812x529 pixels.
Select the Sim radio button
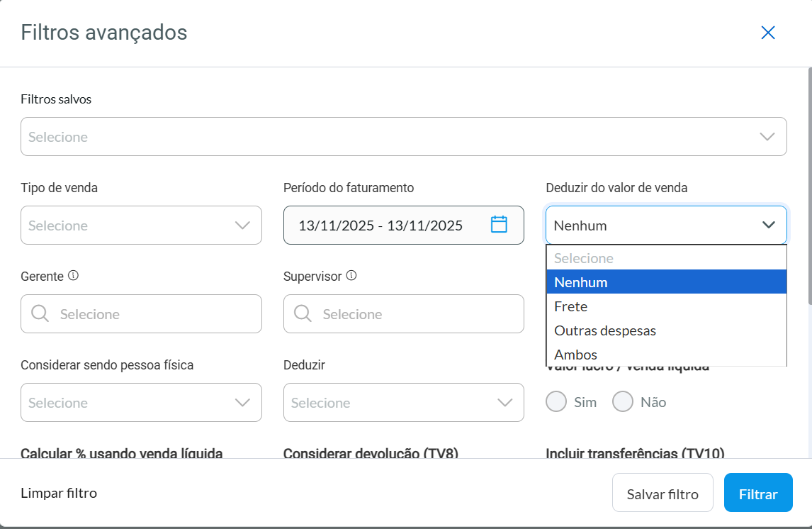pos(556,401)
